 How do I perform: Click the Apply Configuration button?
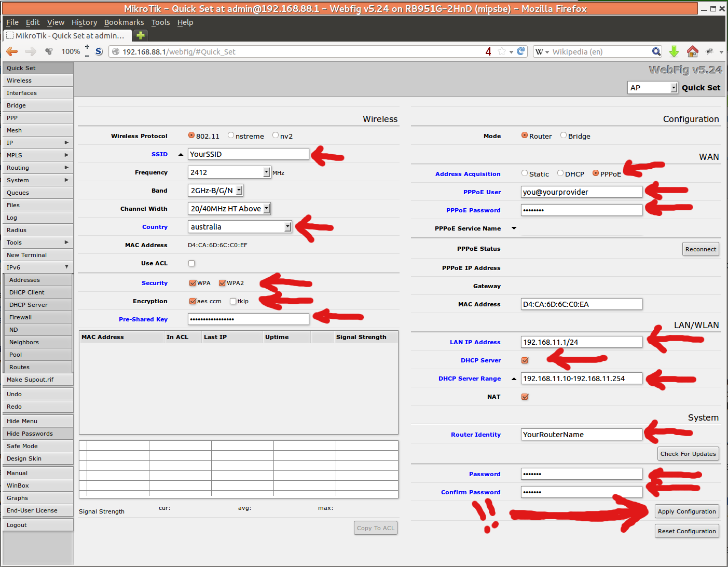click(x=686, y=511)
